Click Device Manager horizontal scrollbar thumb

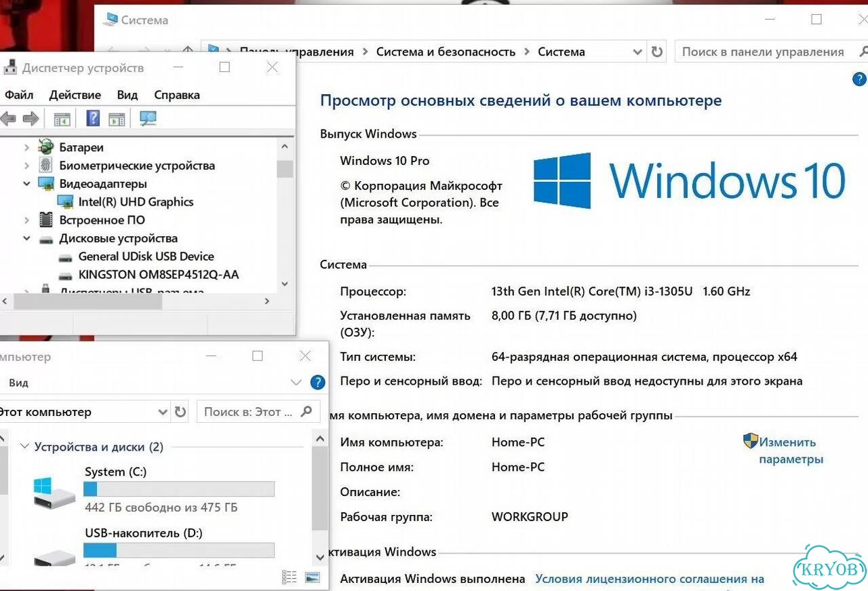[x=87, y=301]
